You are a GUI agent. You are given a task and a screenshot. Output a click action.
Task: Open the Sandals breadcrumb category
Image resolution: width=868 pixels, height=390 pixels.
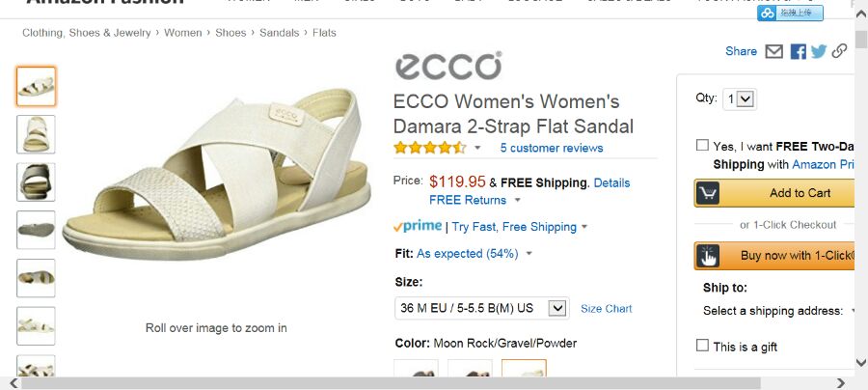click(279, 33)
